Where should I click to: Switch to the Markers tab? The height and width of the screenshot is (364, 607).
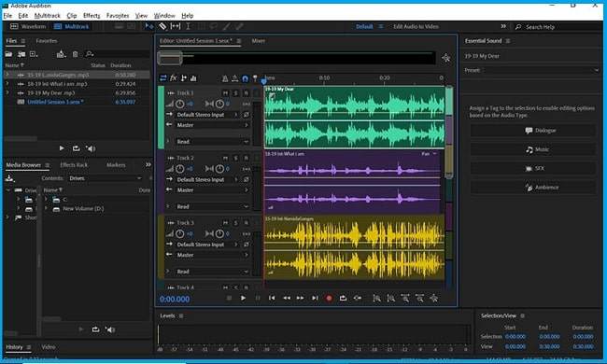pyautogui.click(x=116, y=165)
